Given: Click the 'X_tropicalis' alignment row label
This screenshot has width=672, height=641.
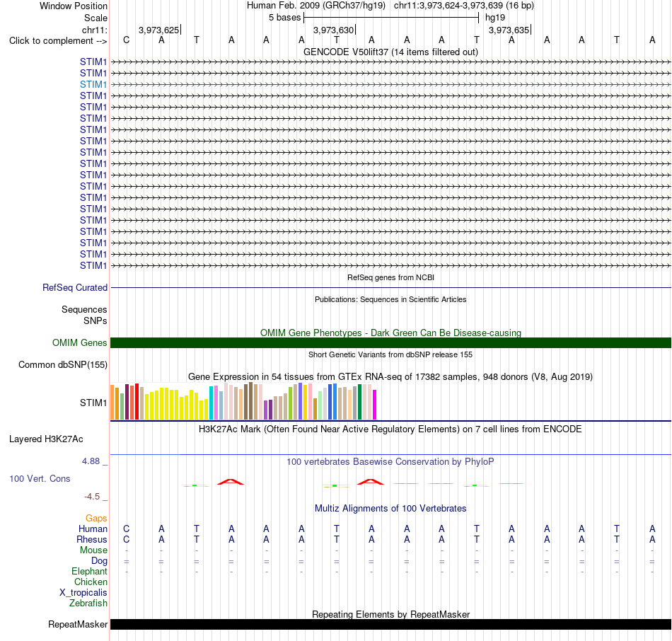Looking at the screenshot, I should (83, 593).
